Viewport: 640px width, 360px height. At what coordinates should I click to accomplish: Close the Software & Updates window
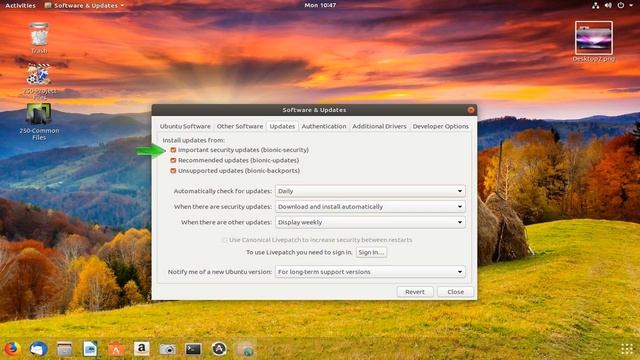tap(471, 110)
